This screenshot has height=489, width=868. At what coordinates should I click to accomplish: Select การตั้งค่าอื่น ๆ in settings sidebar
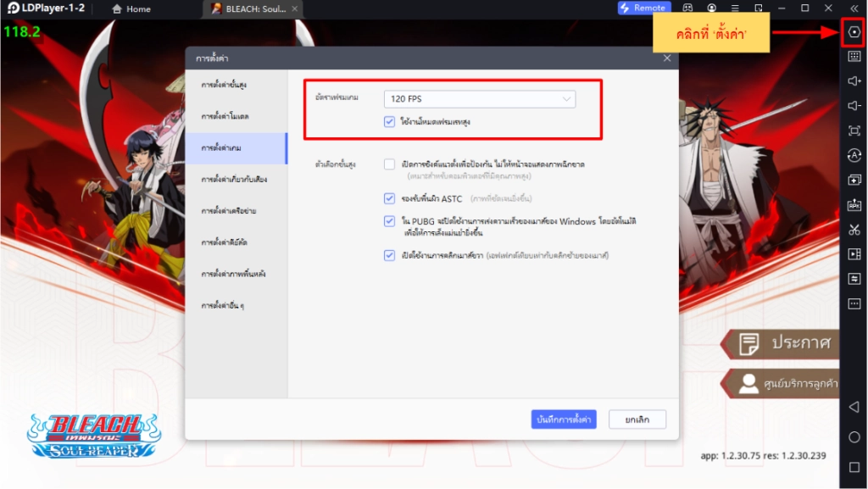click(236, 305)
